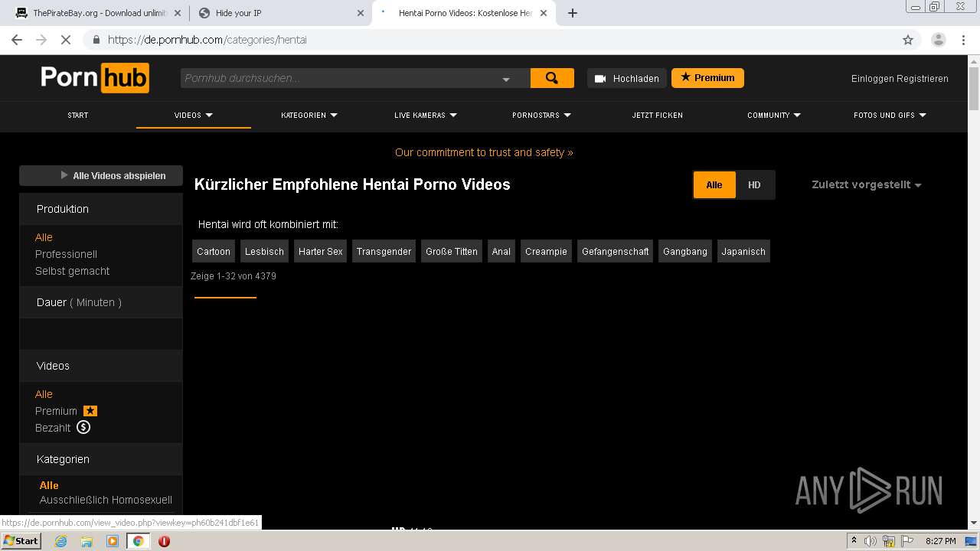Click the taskbar clock showing 8:27 PM

[940, 541]
